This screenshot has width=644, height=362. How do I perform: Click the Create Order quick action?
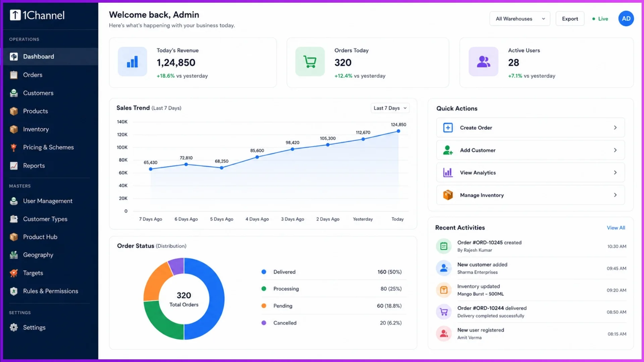(530, 128)
